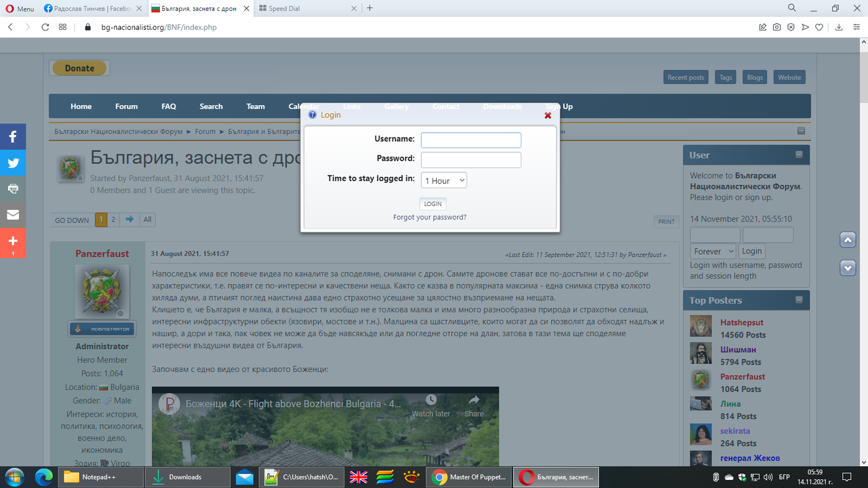868x488 pixels.
Task: Open the Recent posts button
Action: (x=686, y=77)
